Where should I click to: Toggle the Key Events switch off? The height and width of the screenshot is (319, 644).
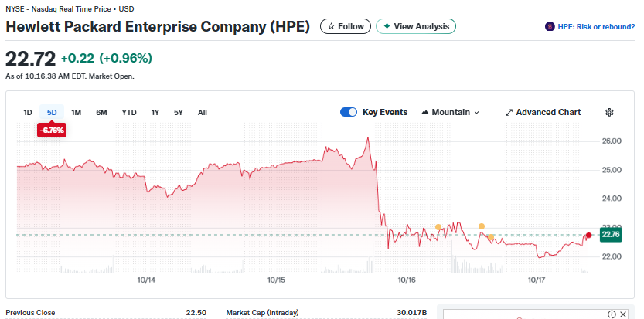348,112
